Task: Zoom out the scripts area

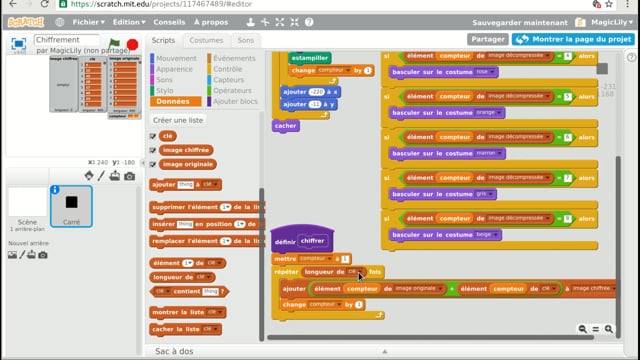Action: point(582,329)
